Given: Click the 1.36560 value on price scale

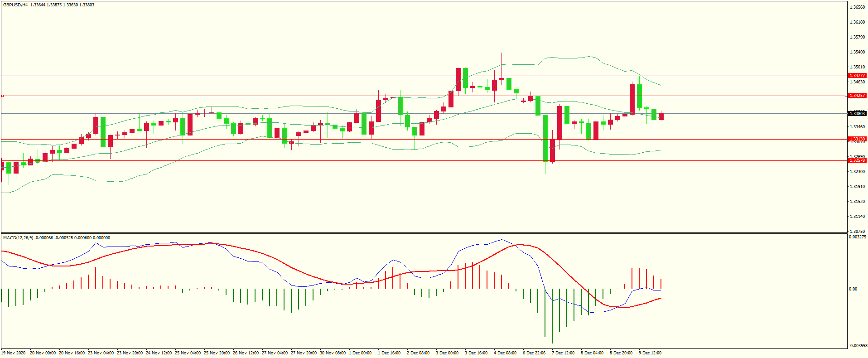Looking at the screenshot, I should tap(857, 7).
